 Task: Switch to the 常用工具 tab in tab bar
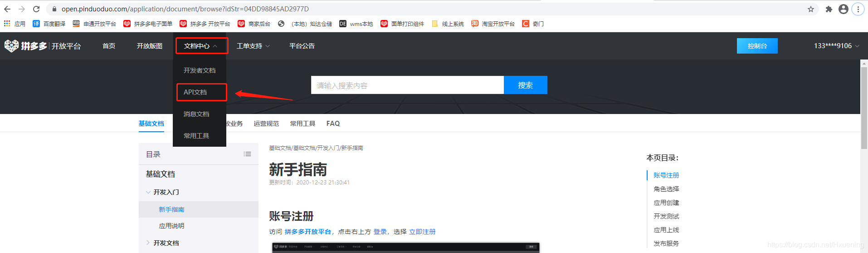click(302, 124)
